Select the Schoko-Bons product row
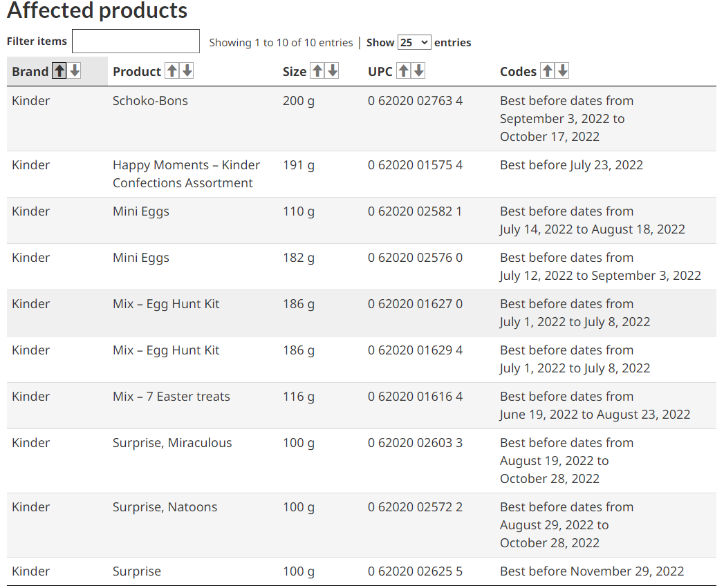Screen dimensions: 724x588 pyautogui.click(x=362, y=119)
